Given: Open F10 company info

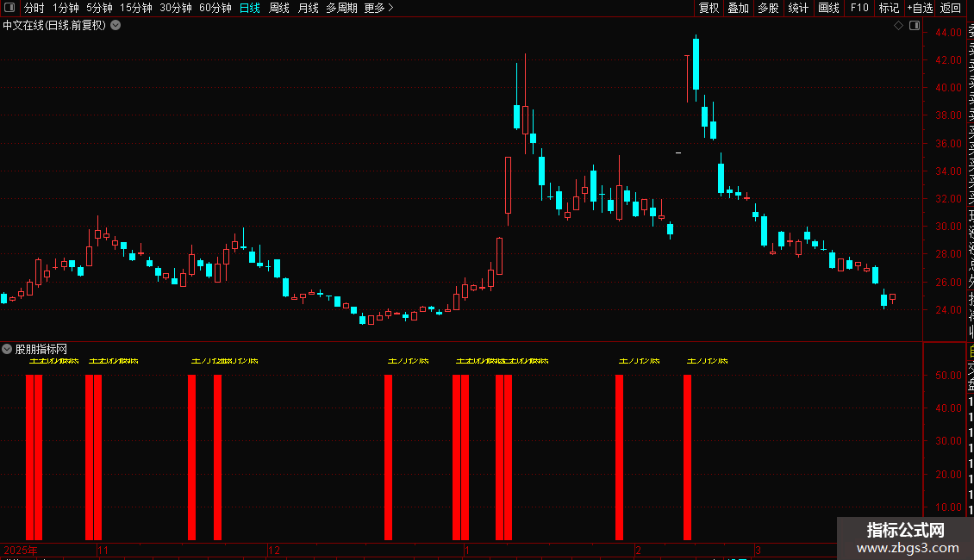Looking at the screenshot, I should [x=859, y=8].
